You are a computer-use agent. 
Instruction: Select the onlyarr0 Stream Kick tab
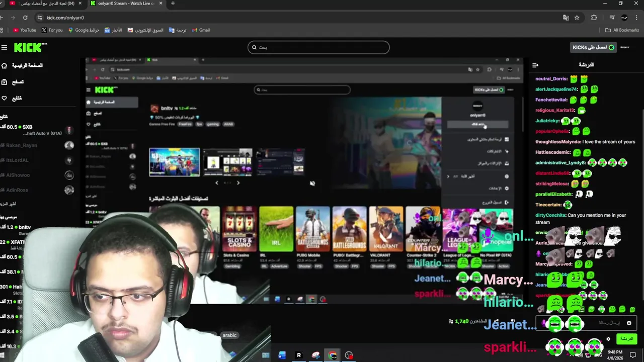pos(127,4)
